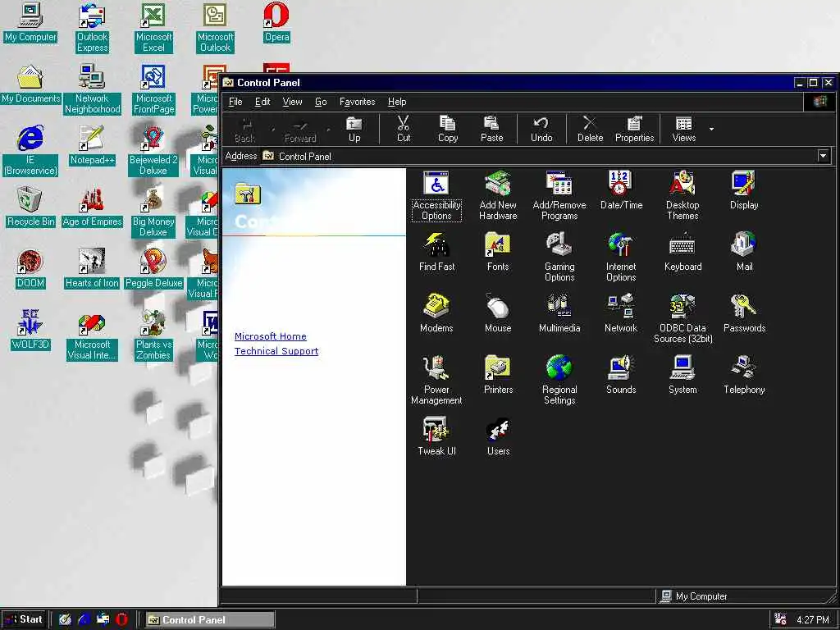The width and height of the screenshot is (840, 630).
Task: Click the Properties toolbar button
Action: (x=634, y=129)
